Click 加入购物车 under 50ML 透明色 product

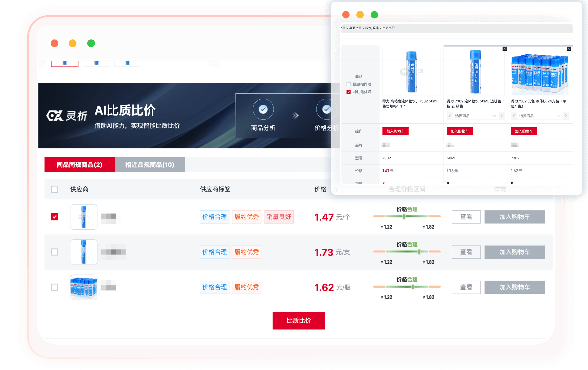(x=459, y=131)
